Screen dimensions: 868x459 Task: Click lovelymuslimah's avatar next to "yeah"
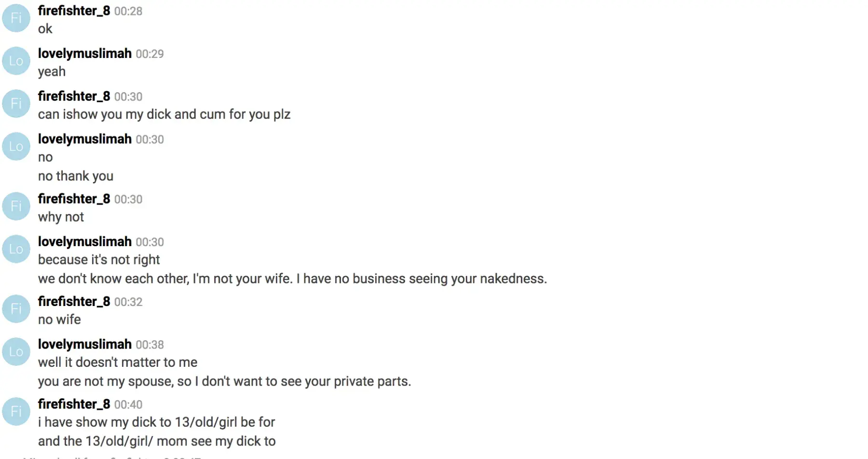[x=16, y=61]
